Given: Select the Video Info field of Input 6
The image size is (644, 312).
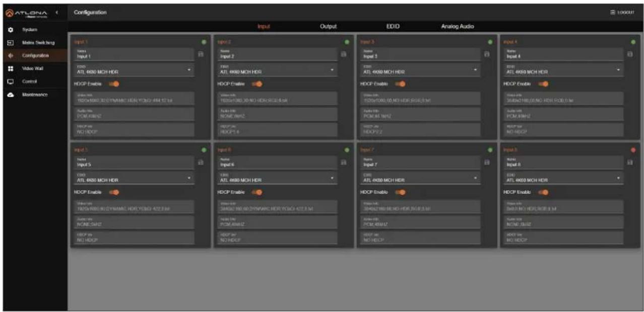Looking at the screenshot, I should point(277,207).
